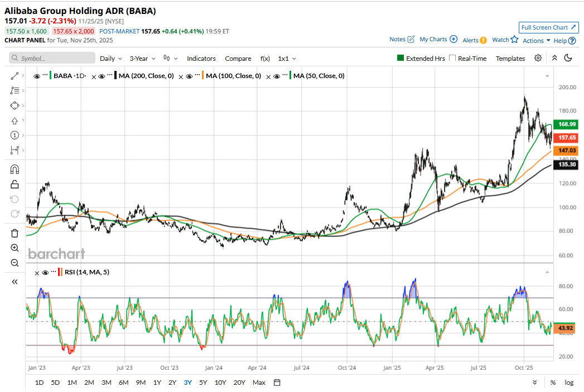Enable the Real-Time checkbox
The image size is (584, 392).
tap(452, 58)
